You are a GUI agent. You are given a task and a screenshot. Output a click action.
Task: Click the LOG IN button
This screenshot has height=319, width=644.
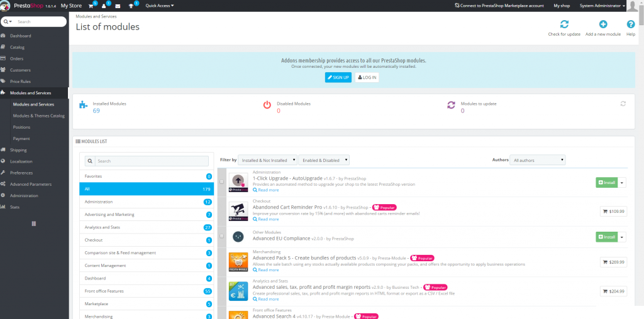click(367, 77)
